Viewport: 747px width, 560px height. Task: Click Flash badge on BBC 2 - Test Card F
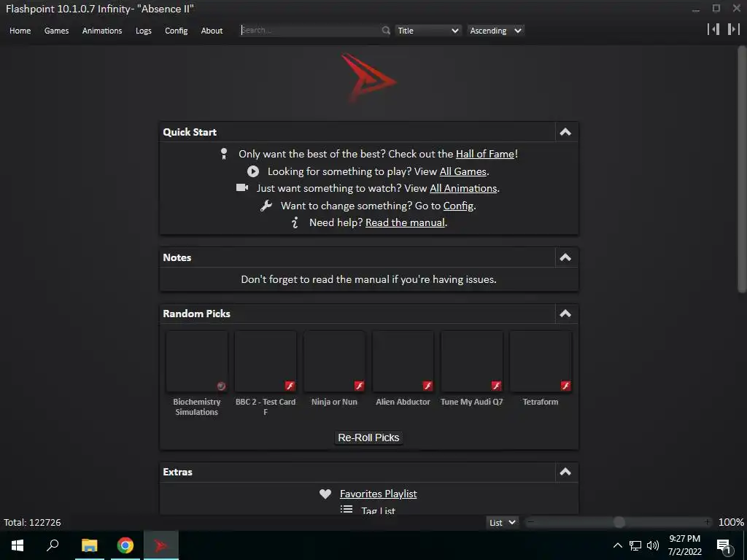click(x=290, y=386)
